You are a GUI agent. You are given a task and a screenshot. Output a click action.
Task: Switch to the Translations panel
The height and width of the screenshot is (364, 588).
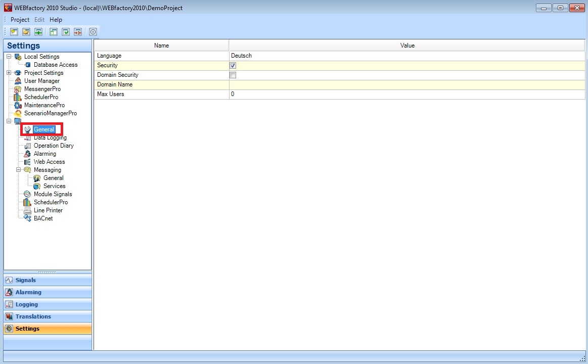coord(47,316)
